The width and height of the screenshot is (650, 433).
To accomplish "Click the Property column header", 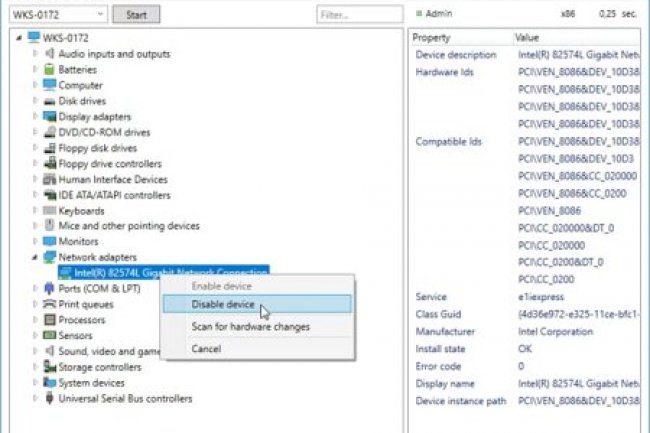I will (x=436, y=37).
